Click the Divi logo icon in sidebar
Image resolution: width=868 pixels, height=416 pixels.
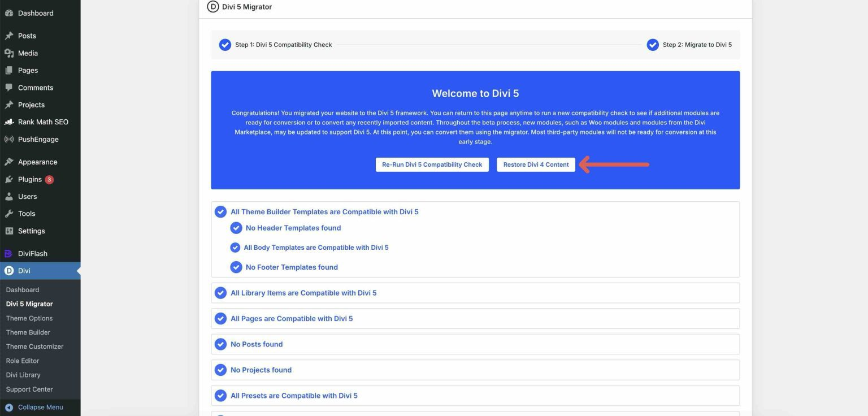pyautogui.click(x=9, y=271)
